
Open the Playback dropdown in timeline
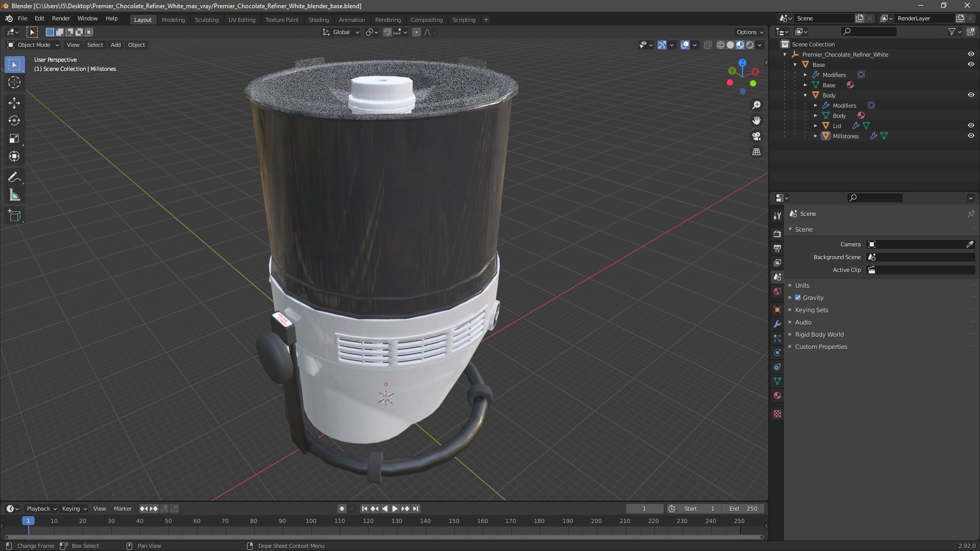click(x=41, y=509)
